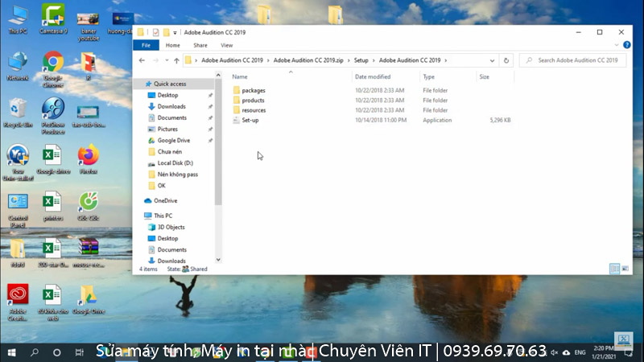Open the packages folder

click(253, 90)
